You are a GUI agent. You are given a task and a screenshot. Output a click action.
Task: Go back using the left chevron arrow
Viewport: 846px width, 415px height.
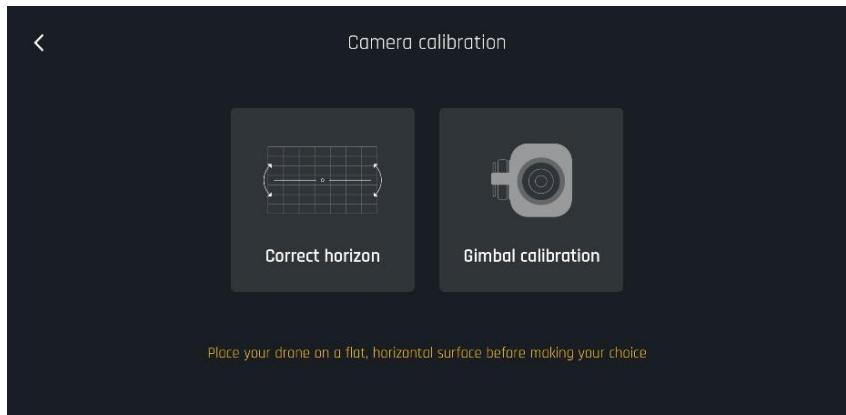coord(39,43)
